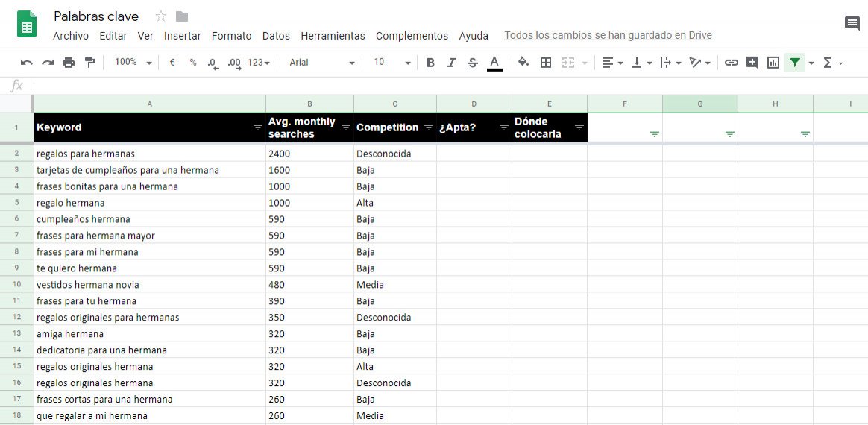Click the print icon
Screen dimensions: 868x425
point(69,63)
